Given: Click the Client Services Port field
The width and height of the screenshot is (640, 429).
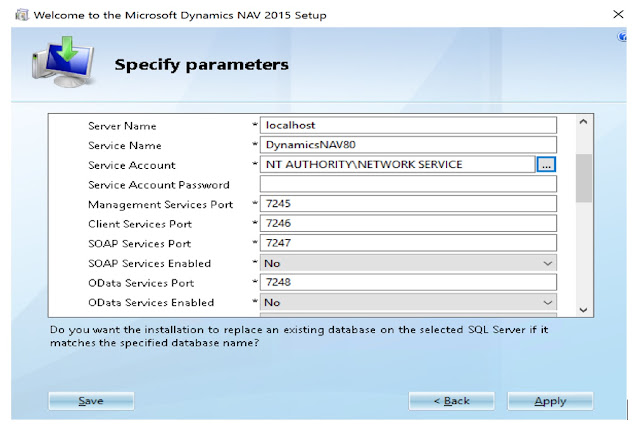Looking at the screenshot, I should (408, 223).
